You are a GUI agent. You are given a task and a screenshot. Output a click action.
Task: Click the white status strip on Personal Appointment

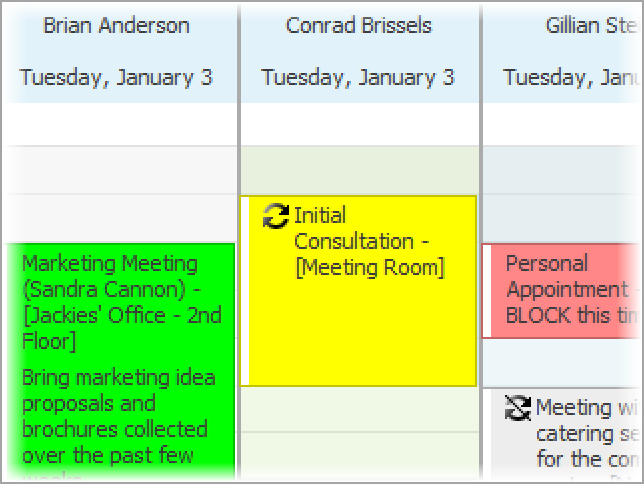pos(487,291)
